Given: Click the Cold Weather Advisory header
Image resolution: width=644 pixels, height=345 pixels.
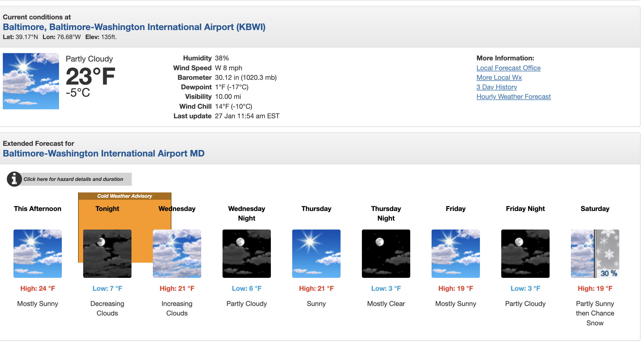Looking at the screenshot, I should 124,196.
